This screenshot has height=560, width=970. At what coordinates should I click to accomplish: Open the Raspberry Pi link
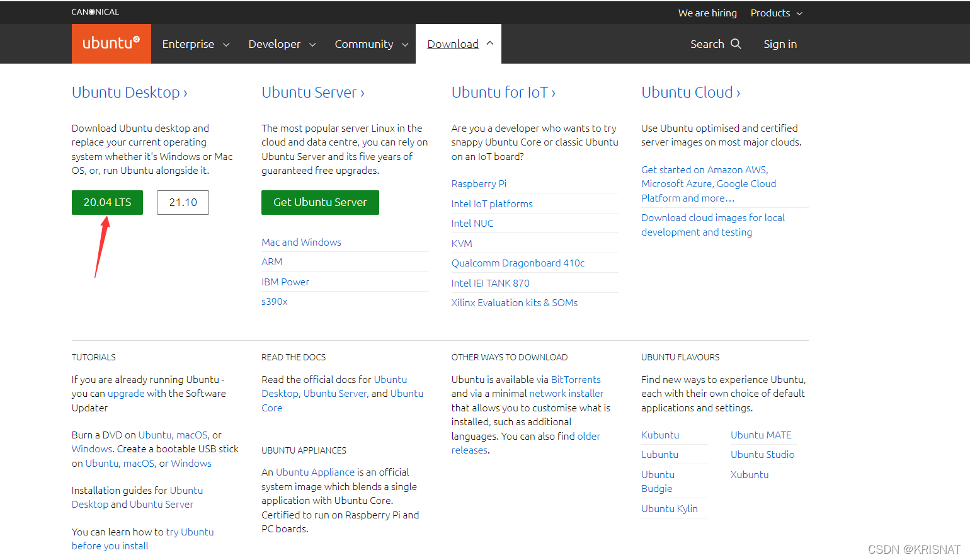point(479,183)
